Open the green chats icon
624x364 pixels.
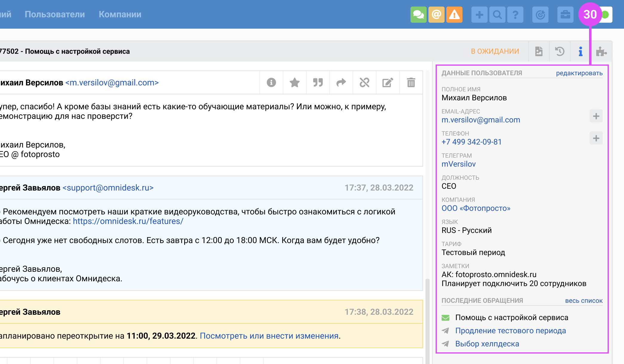coord(418,15)
